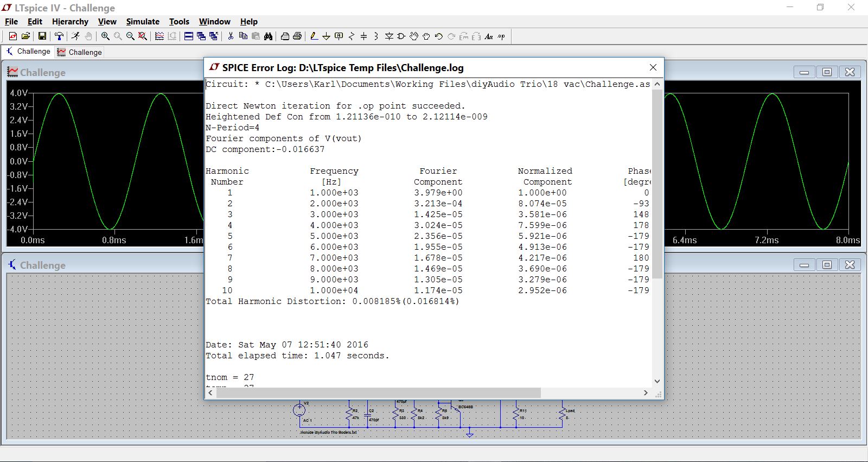This screenshot has height=462, width=868.
Task: Switch to the Challenge schematic tab
Action: click(28, 52)
